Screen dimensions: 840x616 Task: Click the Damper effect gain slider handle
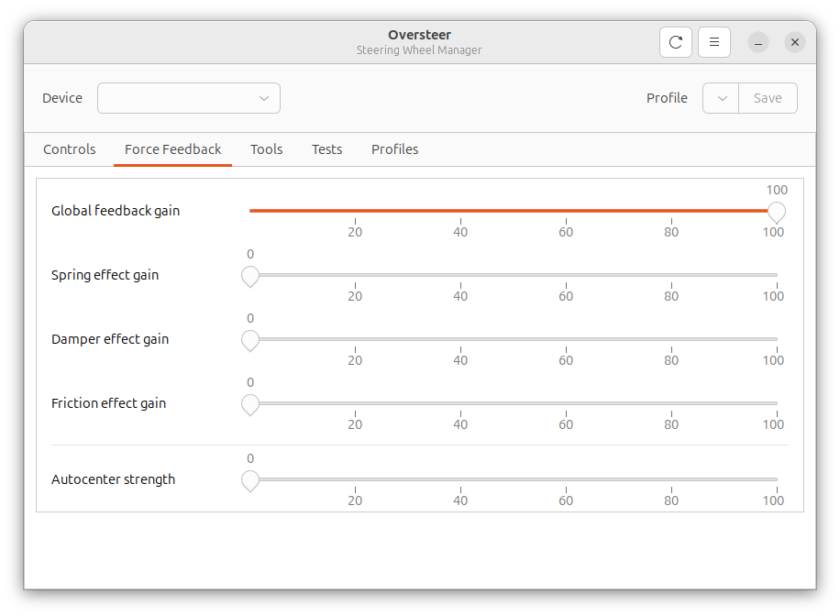coord(250,341)
